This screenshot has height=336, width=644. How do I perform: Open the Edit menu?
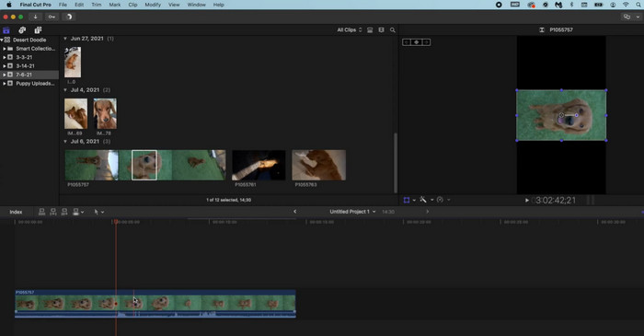79,5
